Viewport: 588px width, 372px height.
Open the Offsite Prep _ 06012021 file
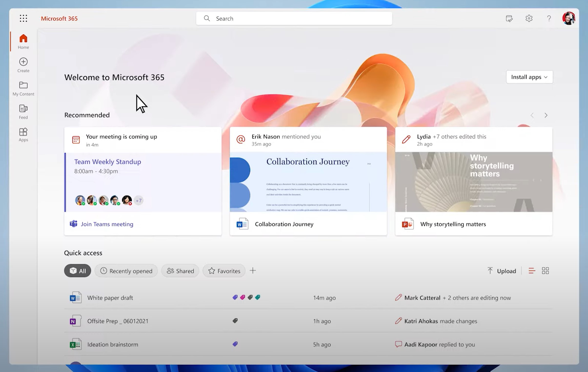coord(118,321)
